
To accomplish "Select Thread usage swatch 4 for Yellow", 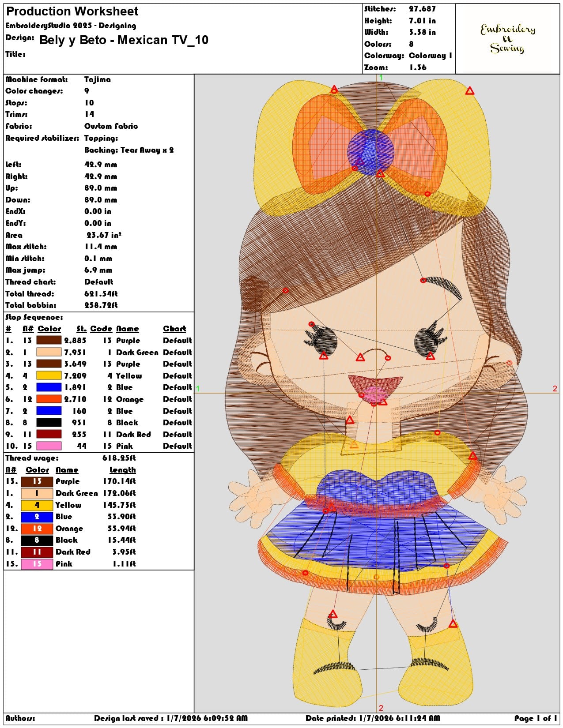I will (x=37, y=505).
